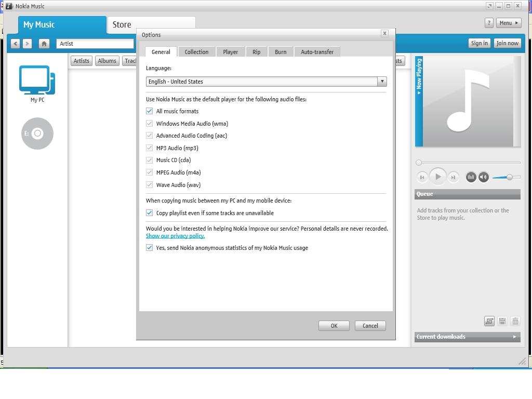This screenshot has width=532, height=399.
Task: Go to home via house icon
Action: click(x=44, y=44)
